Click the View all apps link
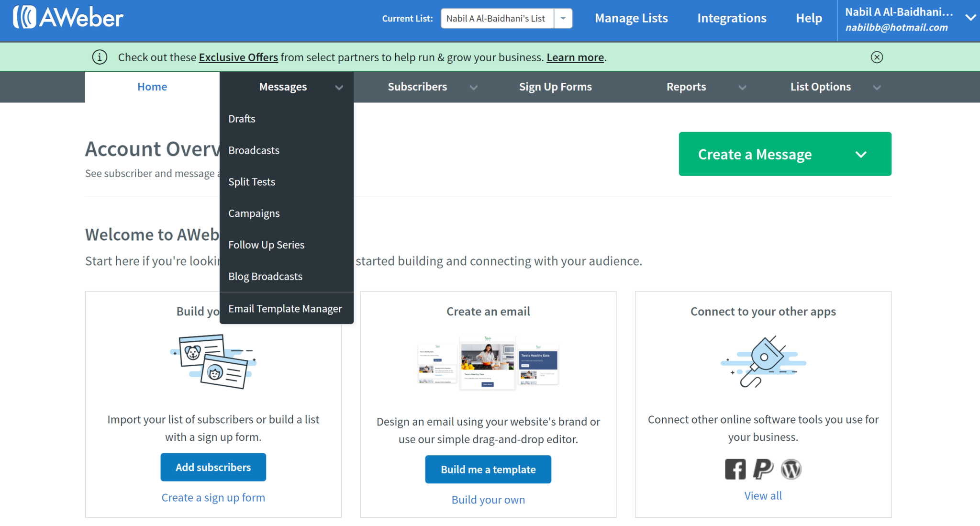Image resolution: width=980 pixels, height=526 pixels. tap(763, 496)
